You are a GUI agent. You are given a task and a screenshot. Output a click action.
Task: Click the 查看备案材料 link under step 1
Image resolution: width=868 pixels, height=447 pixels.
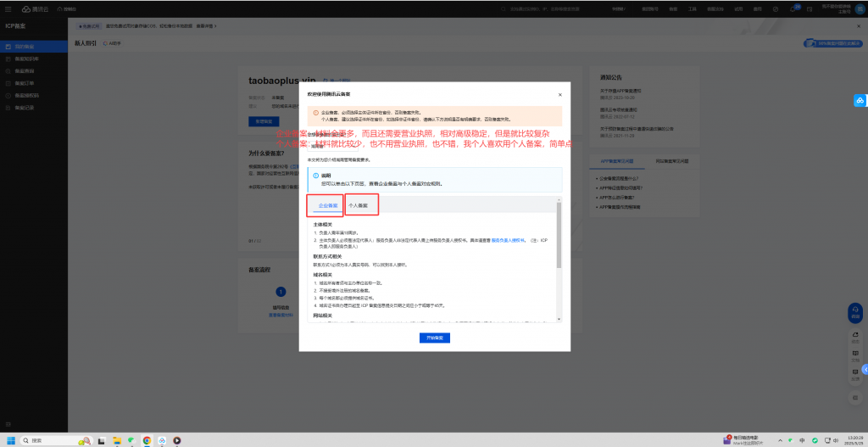coord(281,314)
